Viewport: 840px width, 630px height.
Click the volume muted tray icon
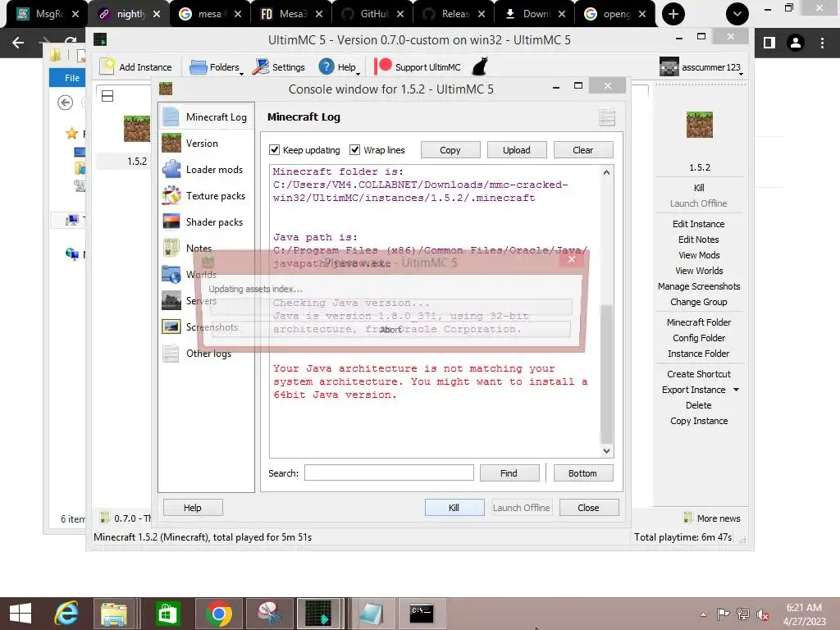(762, 614)
